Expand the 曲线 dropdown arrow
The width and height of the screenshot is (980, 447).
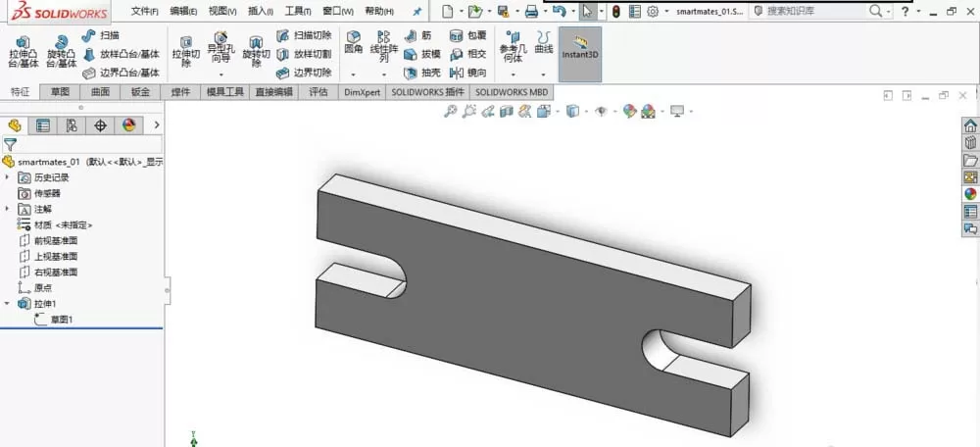pyautogui.click(x=544, y=74)
